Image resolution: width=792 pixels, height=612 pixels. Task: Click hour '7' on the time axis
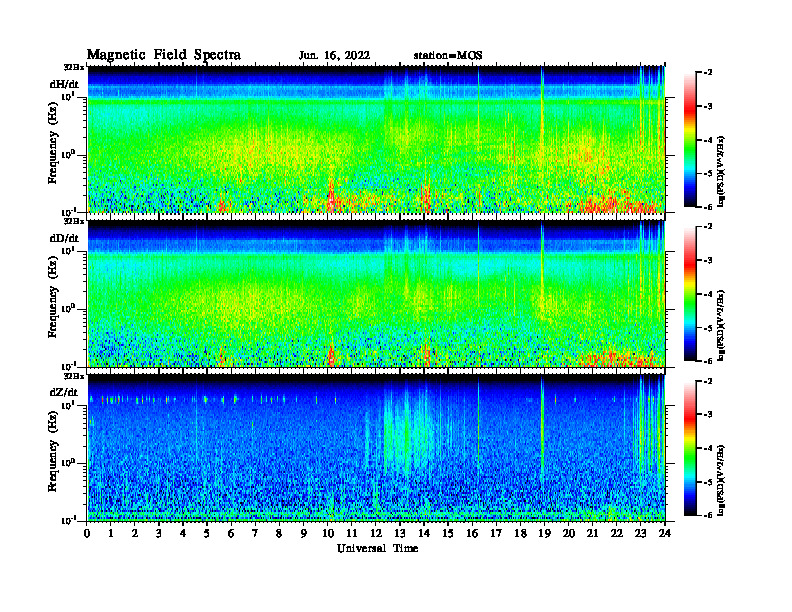(x=255, y=533)
